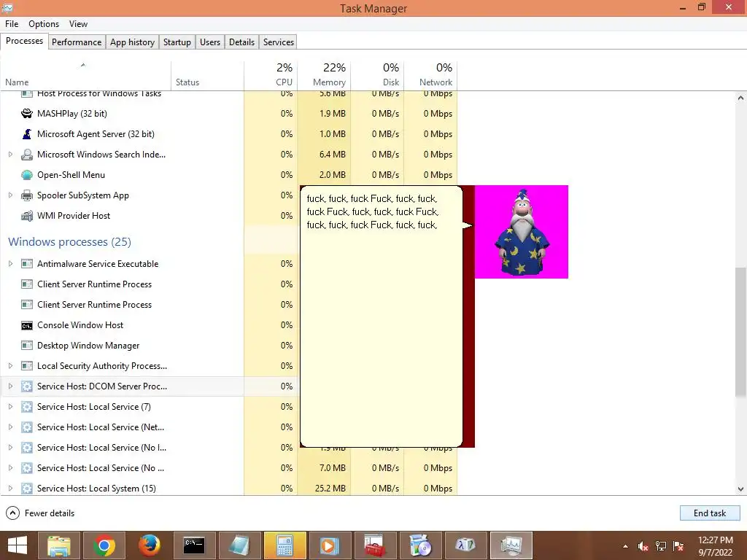The image size is (747, 560).
Task: Select the MASHPlay (32 bit) process name
Action: click(72, 113)
